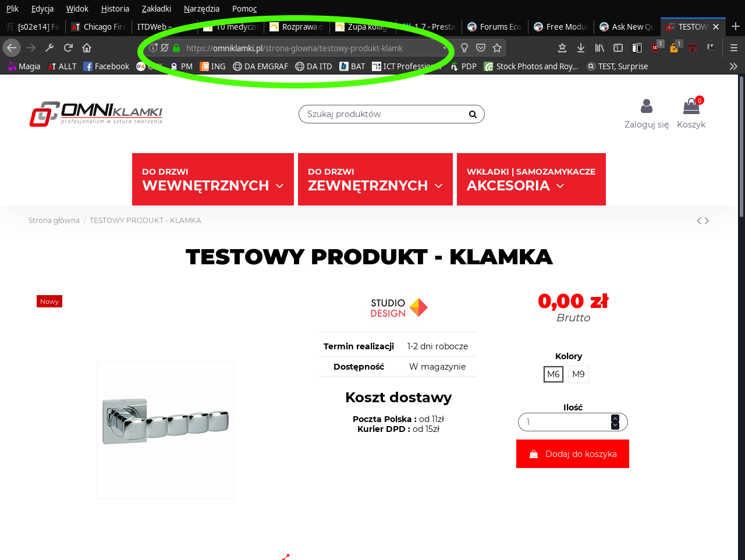
Task: Add product with Dodaj do koszyka
Action: [573, 454]
